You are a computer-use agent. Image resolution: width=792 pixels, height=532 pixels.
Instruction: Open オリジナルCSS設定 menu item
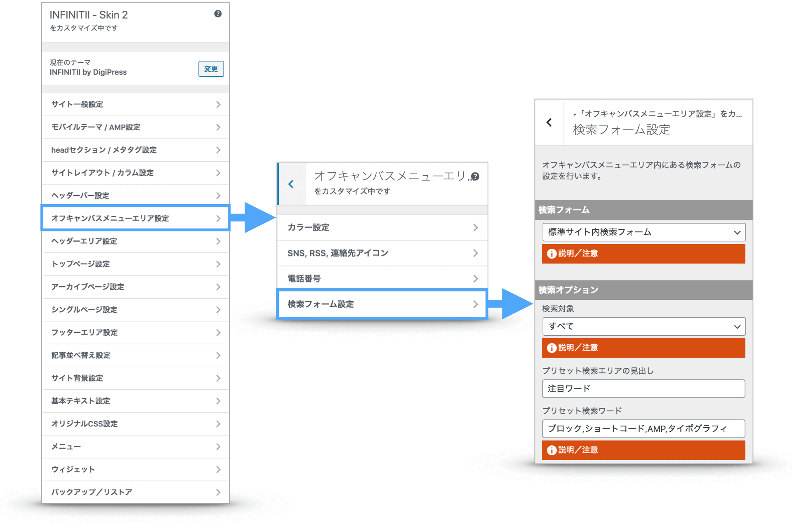click(135, 424)
